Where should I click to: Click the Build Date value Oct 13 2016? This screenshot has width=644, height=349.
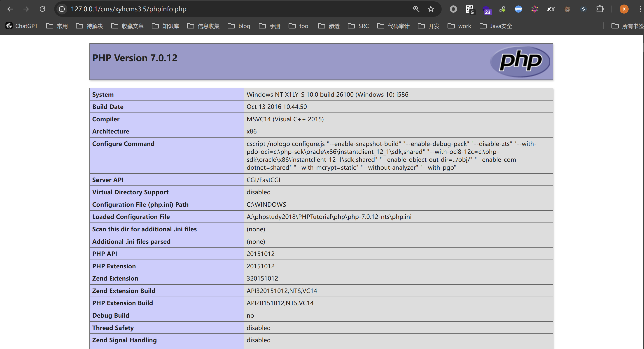point(277,107)
